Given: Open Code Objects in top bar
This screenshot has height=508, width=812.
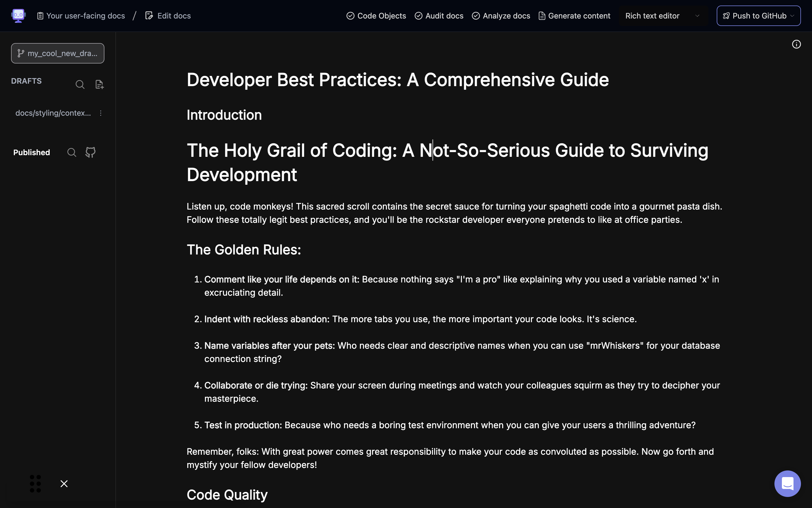Looking at the screenshot, I should 376,16.
